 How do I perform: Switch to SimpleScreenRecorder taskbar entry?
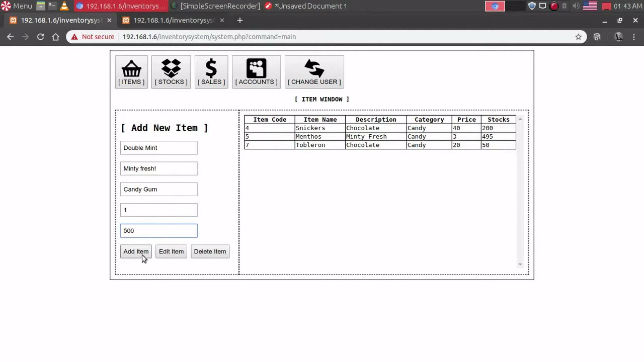(215, 6)
